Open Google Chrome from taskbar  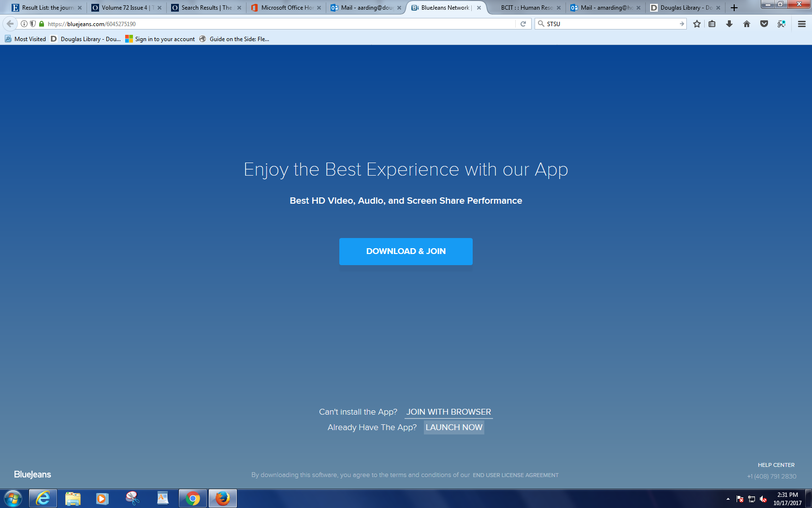coord(193,498)
